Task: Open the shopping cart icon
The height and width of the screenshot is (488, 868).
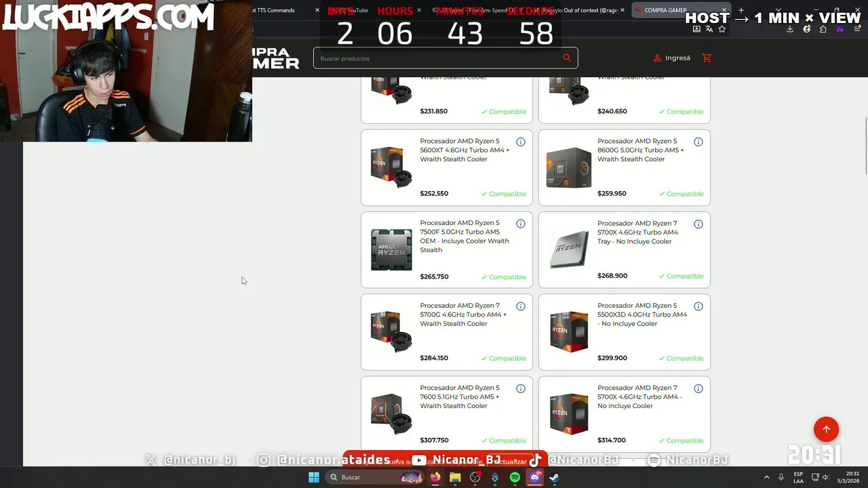Action: tap(707, 58)
